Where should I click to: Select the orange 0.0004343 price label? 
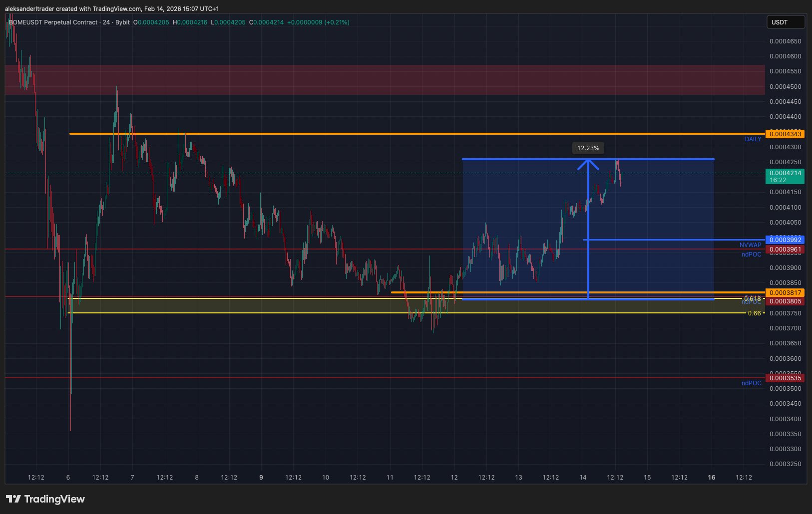[785, 134]
